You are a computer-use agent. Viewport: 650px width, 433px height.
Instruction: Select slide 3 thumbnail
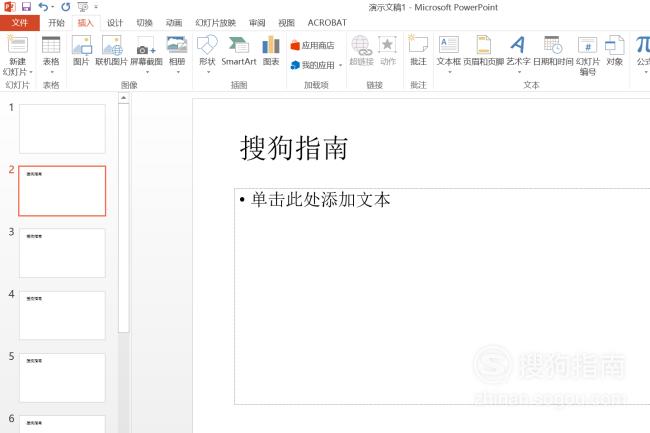pos(62,253)
